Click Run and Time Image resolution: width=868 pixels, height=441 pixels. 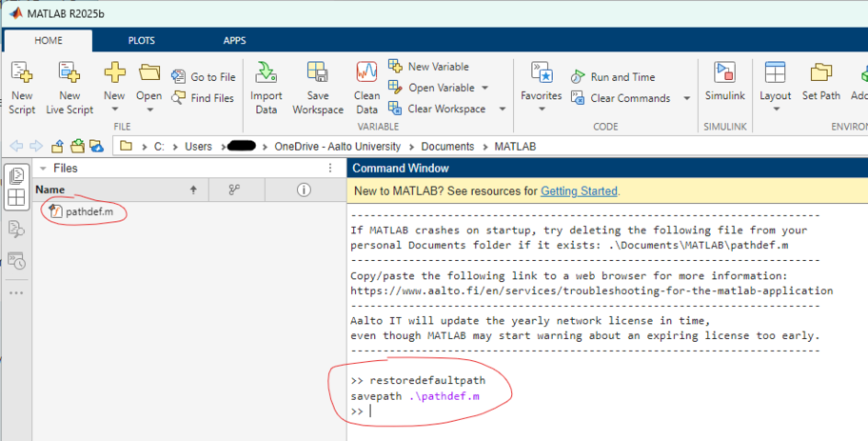pyautogui.click(x=613, y=76)
